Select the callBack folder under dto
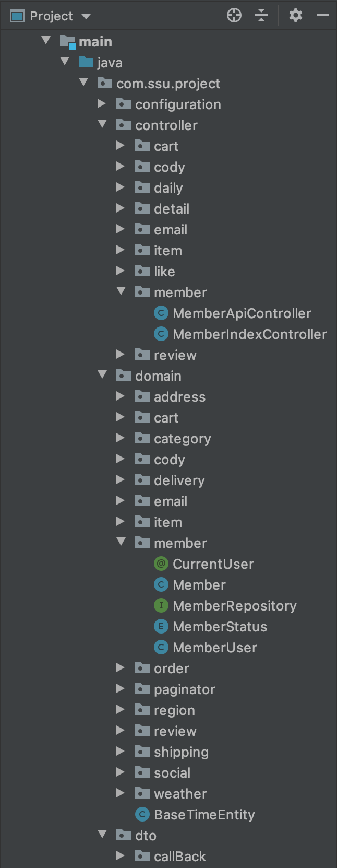 [x=180, y=856]
